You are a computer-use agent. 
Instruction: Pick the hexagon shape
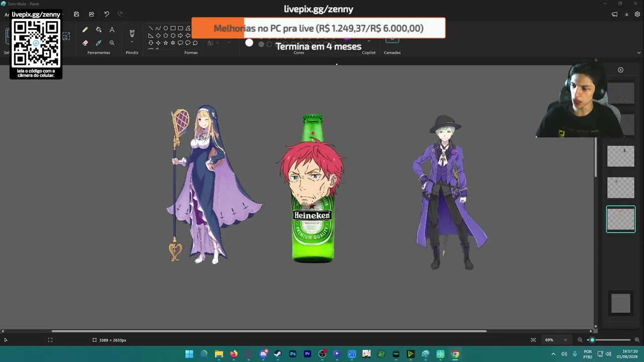(173, 36)
